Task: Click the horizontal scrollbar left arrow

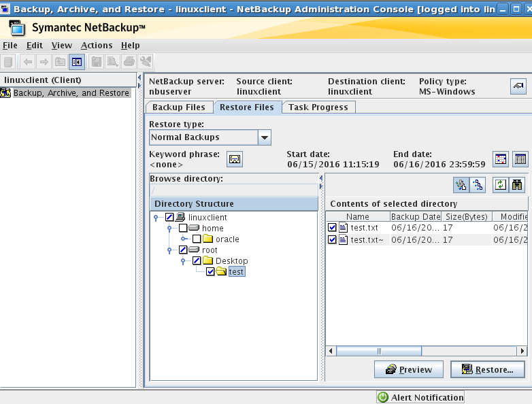Action: [331, 351]
